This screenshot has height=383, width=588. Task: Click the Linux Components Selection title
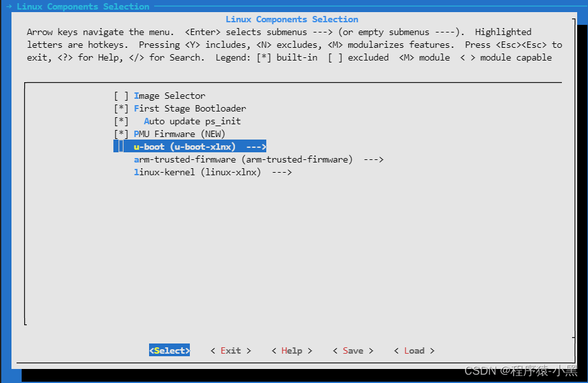coord(292,20)
